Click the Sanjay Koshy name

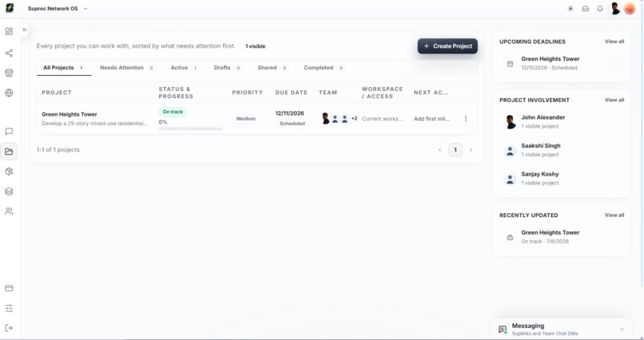tap(539, 174)
